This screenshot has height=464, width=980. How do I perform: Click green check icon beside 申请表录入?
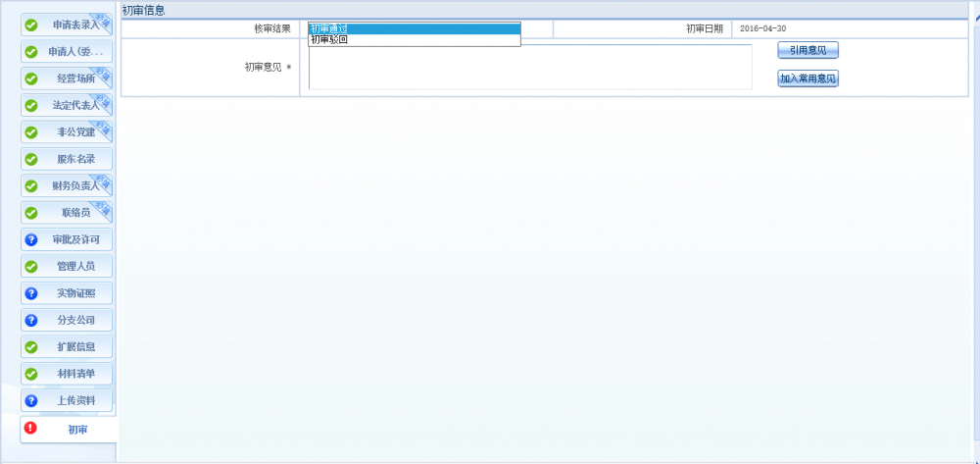pos(30,25)
